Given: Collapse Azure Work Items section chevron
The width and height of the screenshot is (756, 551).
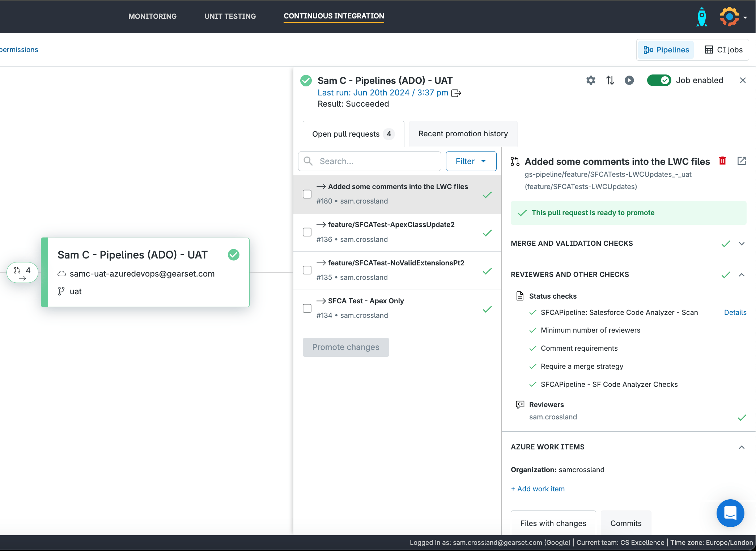Looking at the screenshot, I should [x=742, y=447].
